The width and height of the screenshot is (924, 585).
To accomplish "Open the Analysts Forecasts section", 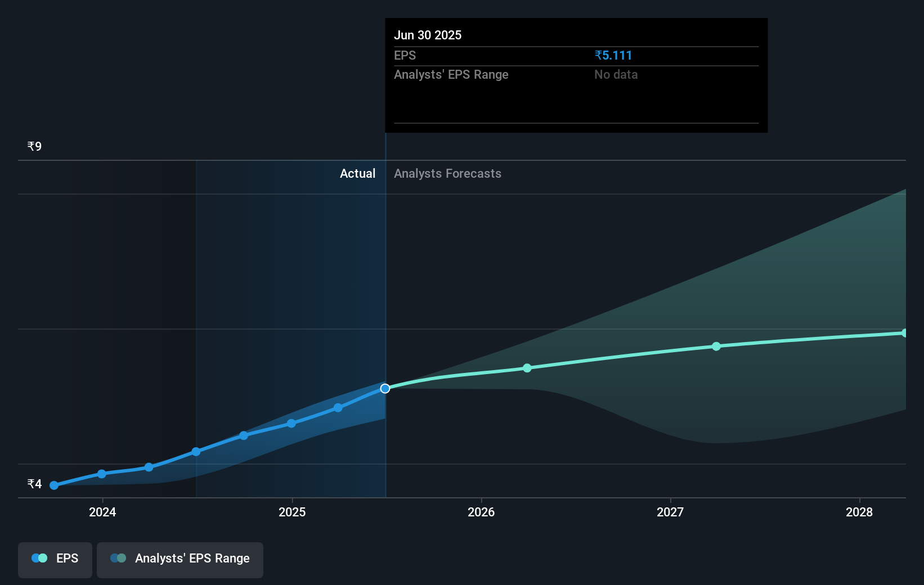I will tap(447, 173).
